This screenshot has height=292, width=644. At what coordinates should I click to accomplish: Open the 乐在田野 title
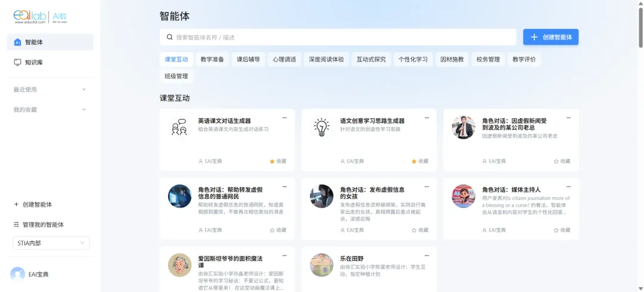point(352,259)
